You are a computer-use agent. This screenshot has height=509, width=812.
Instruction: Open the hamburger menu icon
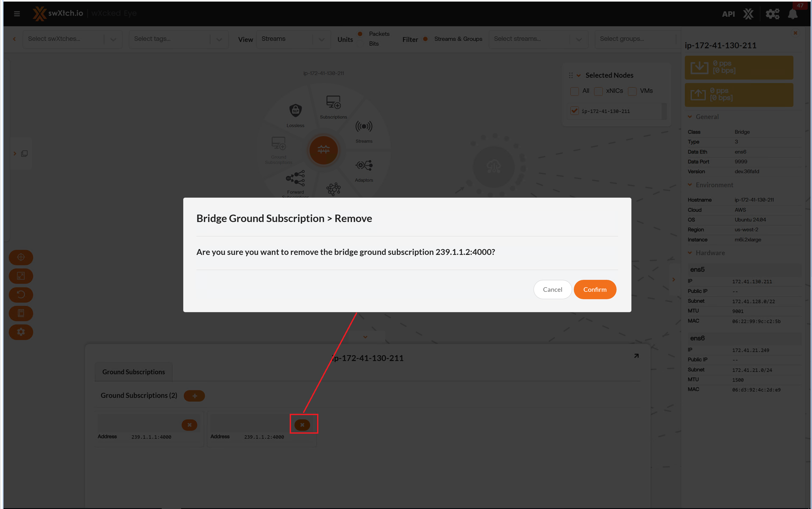(17, 14)
